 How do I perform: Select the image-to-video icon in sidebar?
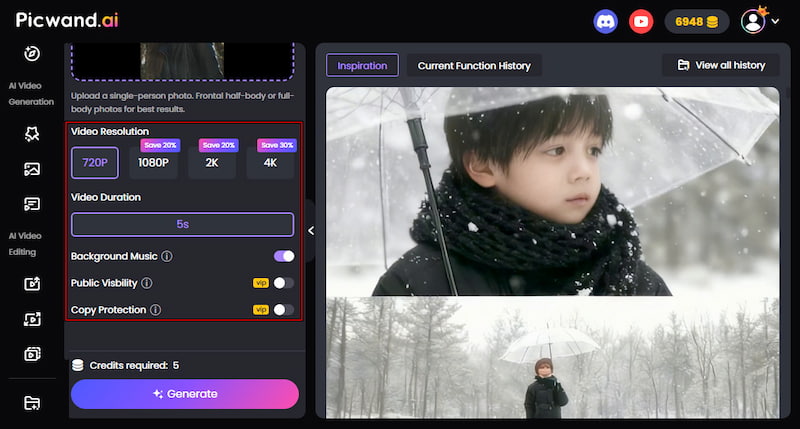click(32, 169)
